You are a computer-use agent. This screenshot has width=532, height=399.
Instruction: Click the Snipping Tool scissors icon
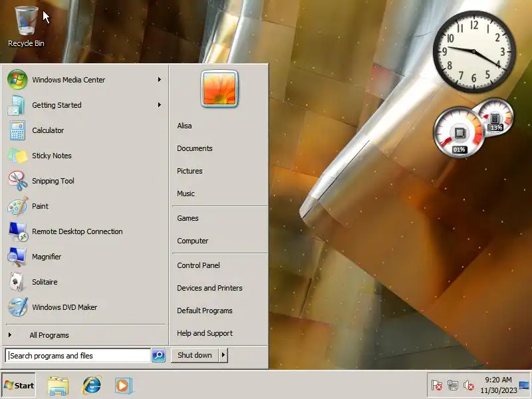pyautogui.click(x=18, y=181)
